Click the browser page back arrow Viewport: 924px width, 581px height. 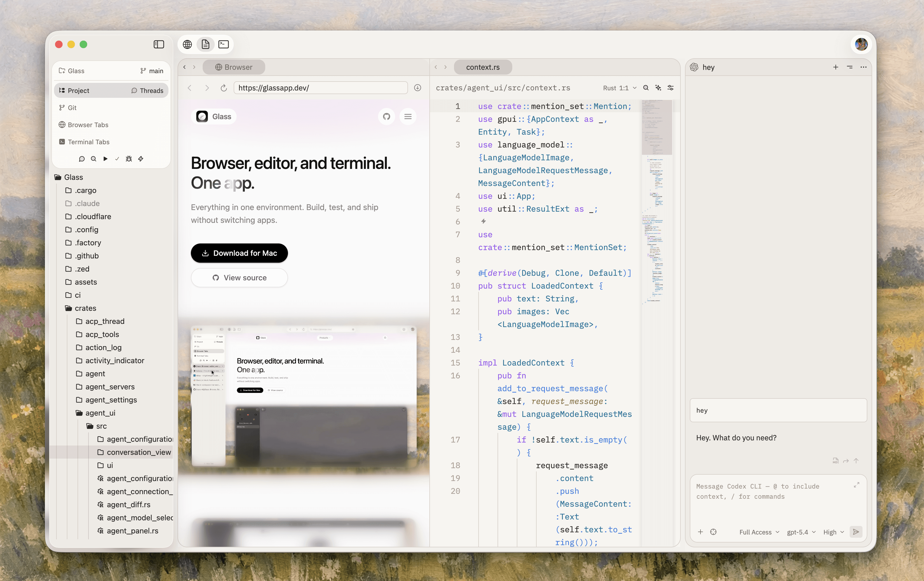coord(190,88)
